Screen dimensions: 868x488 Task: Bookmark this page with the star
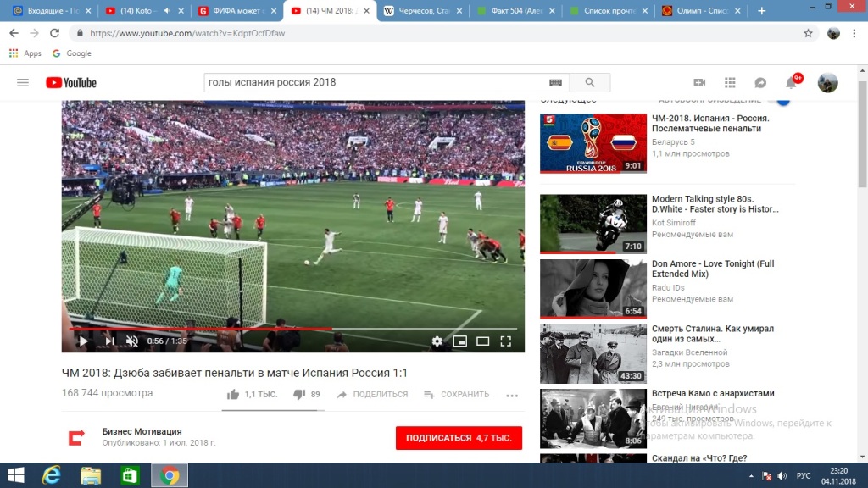(x=808, y=33)
